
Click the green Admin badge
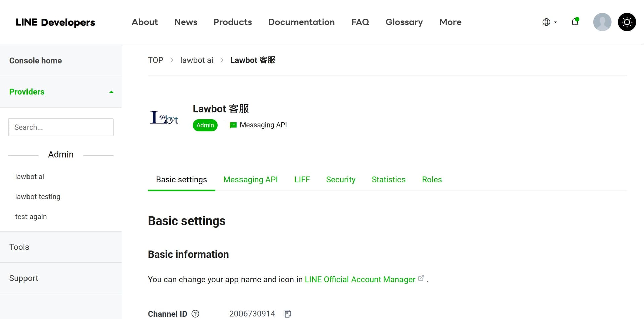pyautogui.click(x=205, y=125)
